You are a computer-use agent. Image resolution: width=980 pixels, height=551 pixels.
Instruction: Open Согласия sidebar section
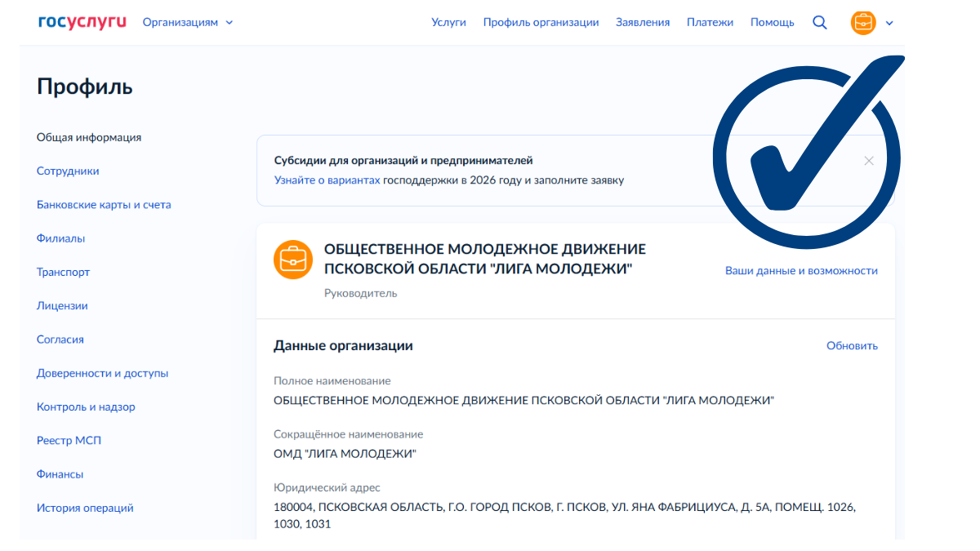60,339
